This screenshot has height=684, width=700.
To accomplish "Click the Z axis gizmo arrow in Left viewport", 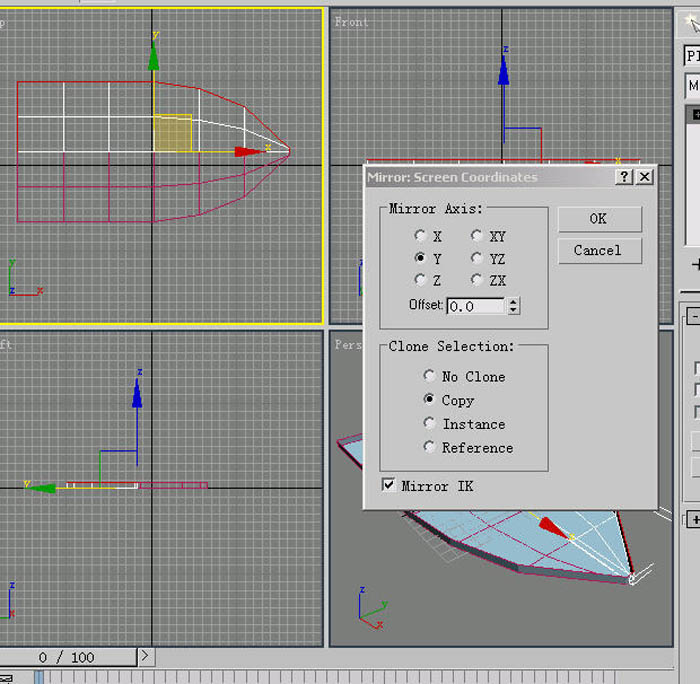I will pos(137,393).
